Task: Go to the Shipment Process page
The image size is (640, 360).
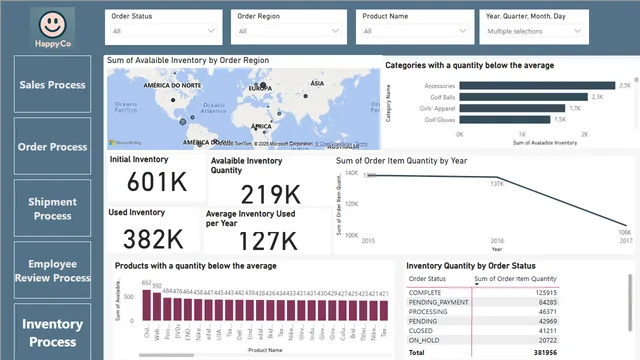Action: click(52, 208)
